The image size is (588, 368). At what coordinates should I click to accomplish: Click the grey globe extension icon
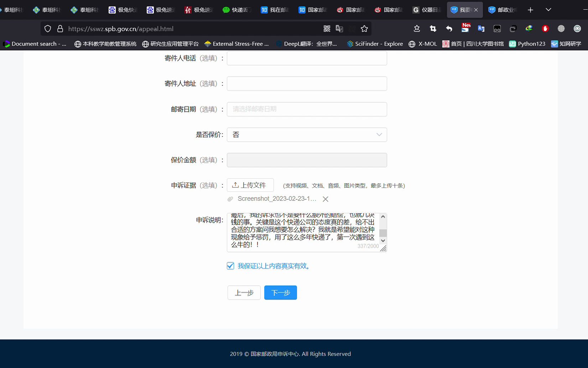561,29
